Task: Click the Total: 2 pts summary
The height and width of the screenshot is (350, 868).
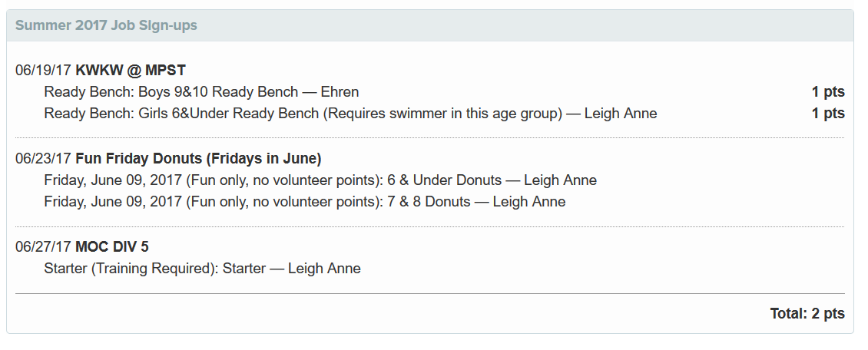Action: coord(807,313)
